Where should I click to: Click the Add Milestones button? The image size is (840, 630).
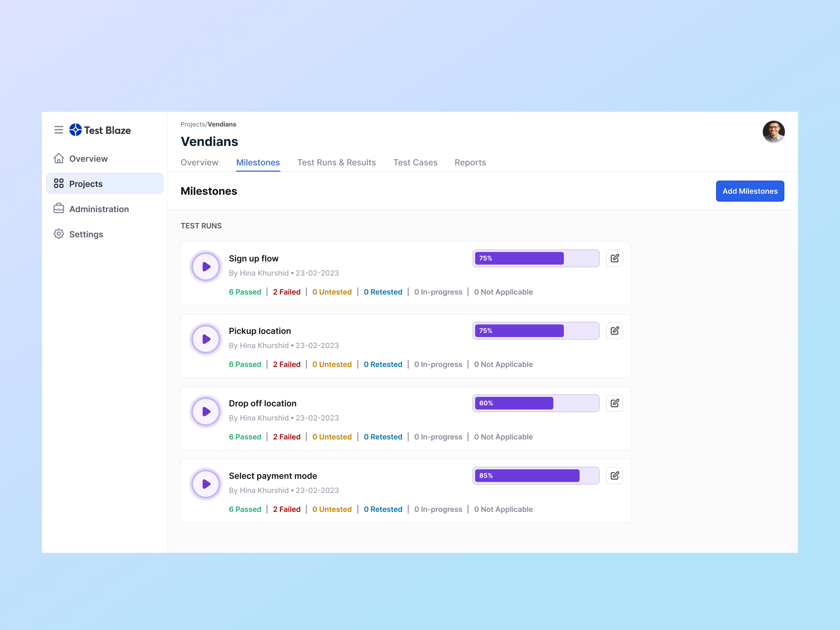click(x=750, y=191)
